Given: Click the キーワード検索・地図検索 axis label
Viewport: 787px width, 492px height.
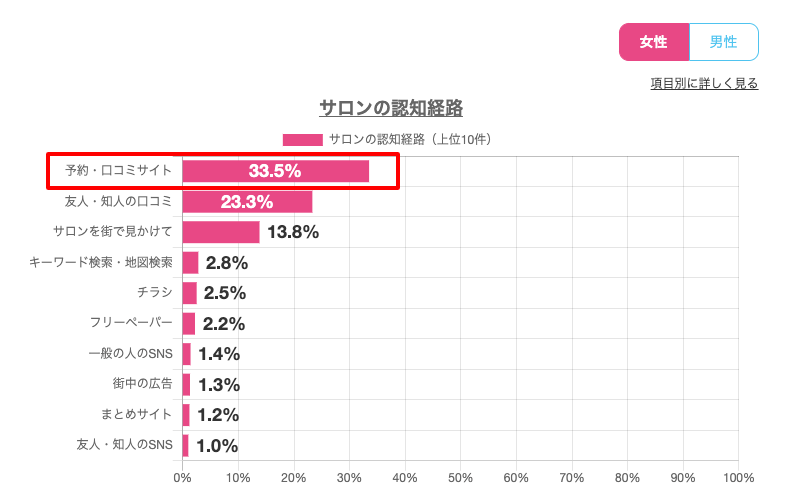Looking at the screenshot, I should click(101, 263).
